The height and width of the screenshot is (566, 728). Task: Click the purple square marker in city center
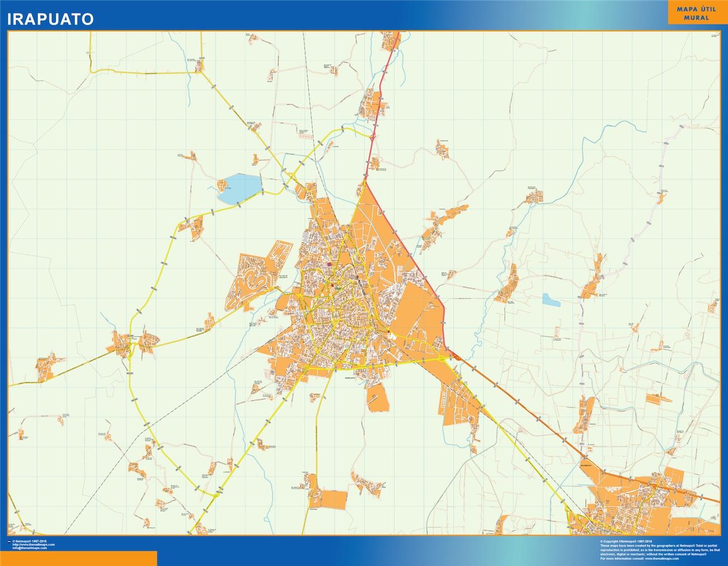329,265
